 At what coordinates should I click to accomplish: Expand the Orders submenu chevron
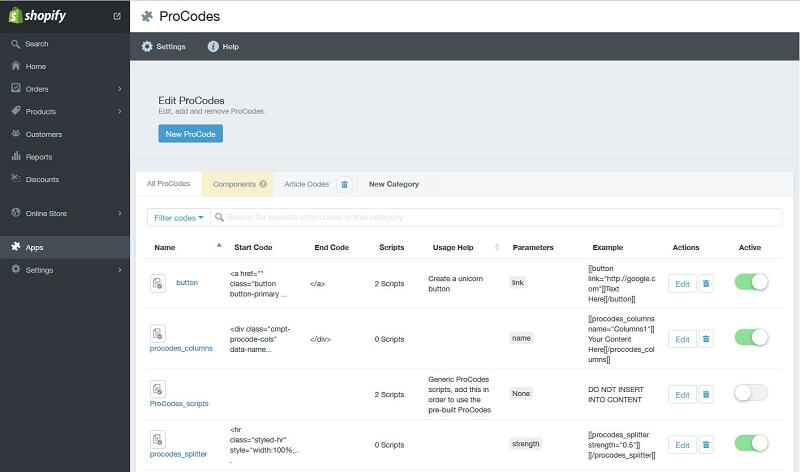[x=120, y=89]
